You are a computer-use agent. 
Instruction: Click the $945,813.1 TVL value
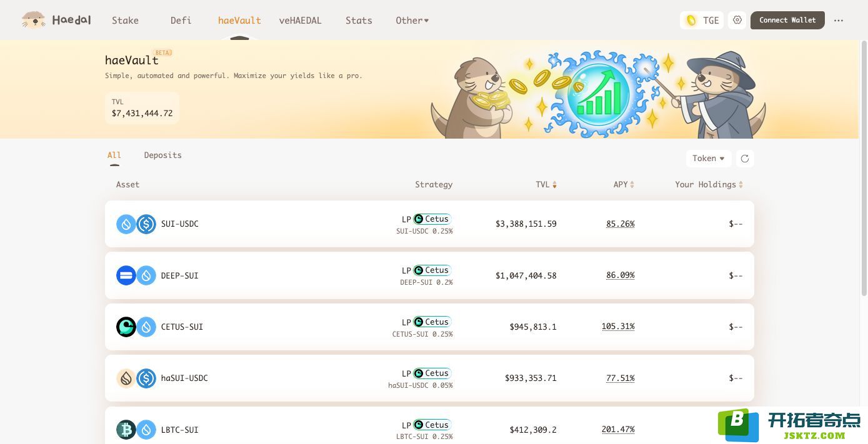click(x=533, y=327)
